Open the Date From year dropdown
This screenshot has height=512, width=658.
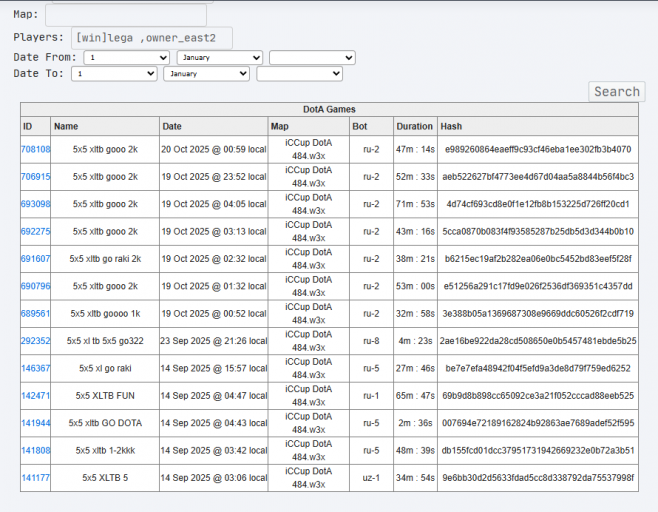[313, 57]
